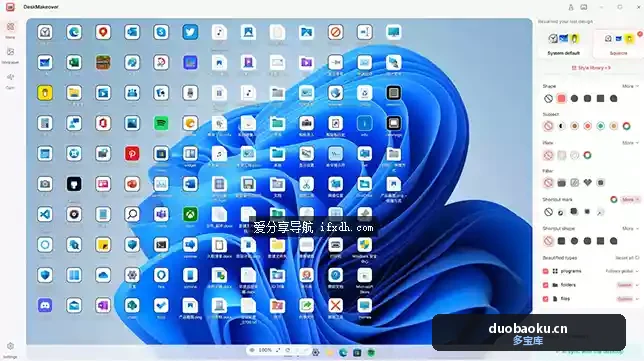644x361 pixels.
Task: Click the Edge icon in preview taskbar
Action: (343, 352)
